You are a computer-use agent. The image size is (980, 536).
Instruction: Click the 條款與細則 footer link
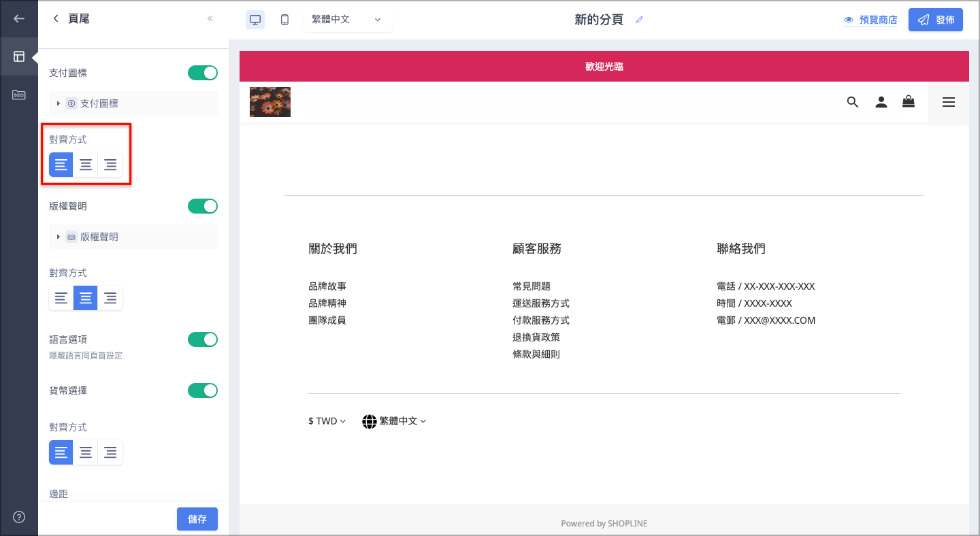tap(536, 354)
